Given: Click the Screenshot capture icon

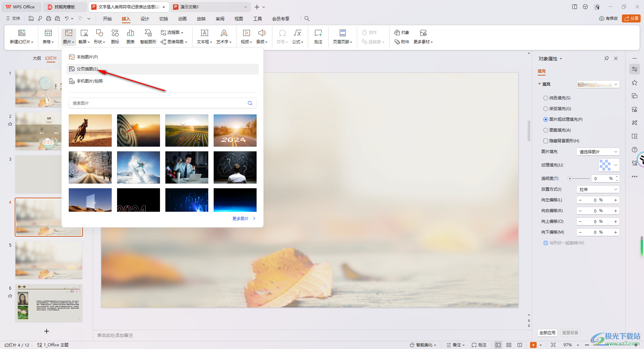Looking at the screenshot, I should pyautogui.click(x=84, y=33).
